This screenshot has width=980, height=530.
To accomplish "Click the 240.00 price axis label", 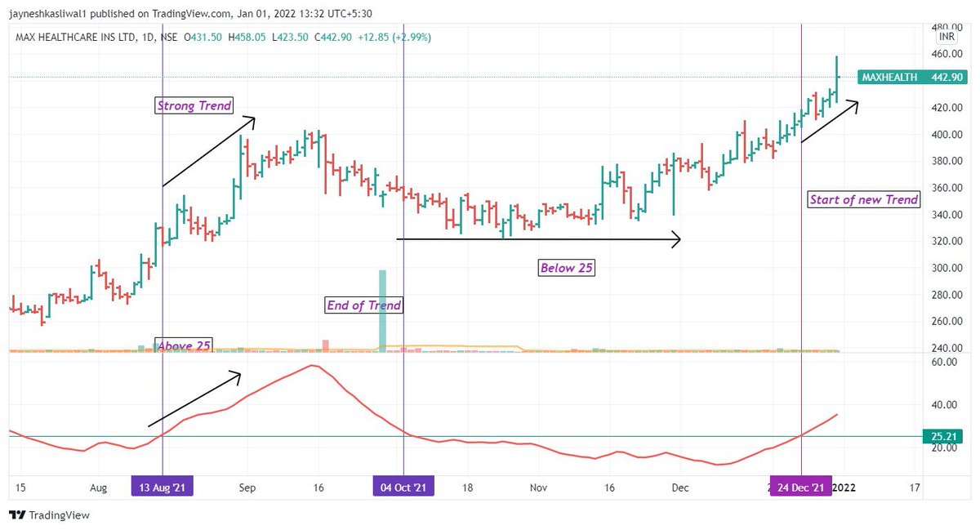I will [x=947, y=348].
